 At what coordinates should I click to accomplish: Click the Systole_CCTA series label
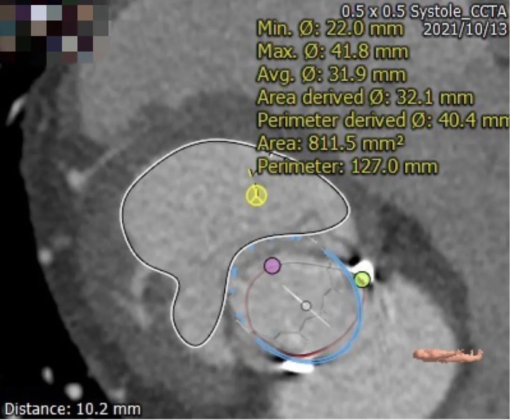(458, 12)
